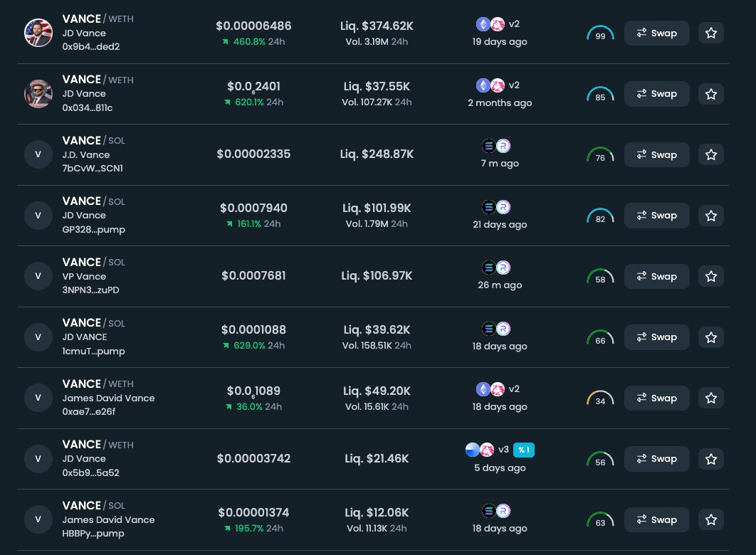
Task: Click score gauge 99 on first row
Action: click(600, 33)
